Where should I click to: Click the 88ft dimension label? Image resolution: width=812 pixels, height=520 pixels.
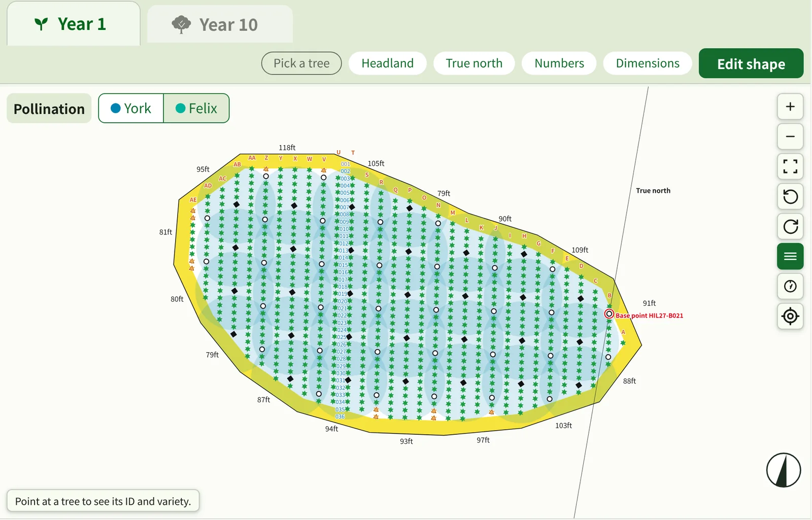(x=629, y=381)
